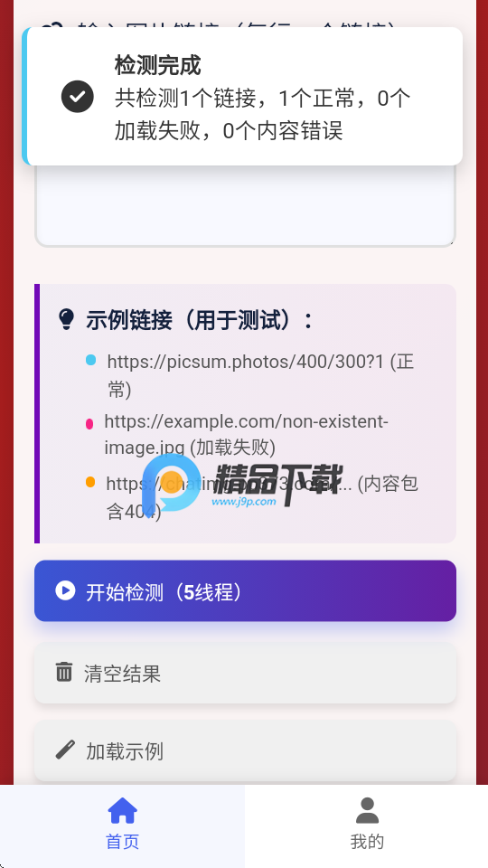Click the play icon on 开始检测 button

pos(65,590)
